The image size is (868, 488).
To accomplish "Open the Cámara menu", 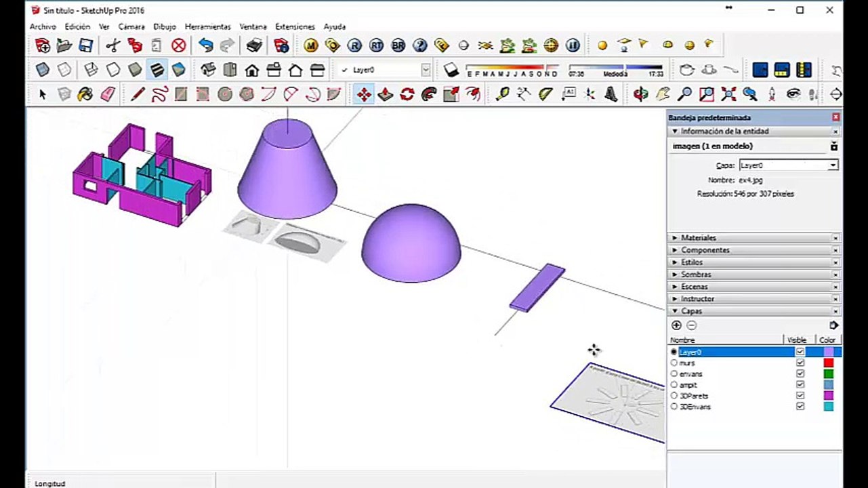I will [131, 26].
